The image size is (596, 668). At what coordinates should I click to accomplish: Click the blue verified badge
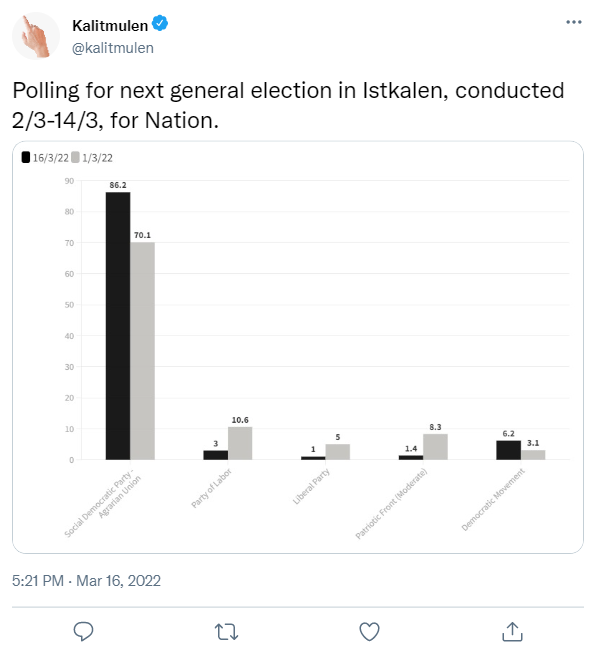click(x=160, y=23)
